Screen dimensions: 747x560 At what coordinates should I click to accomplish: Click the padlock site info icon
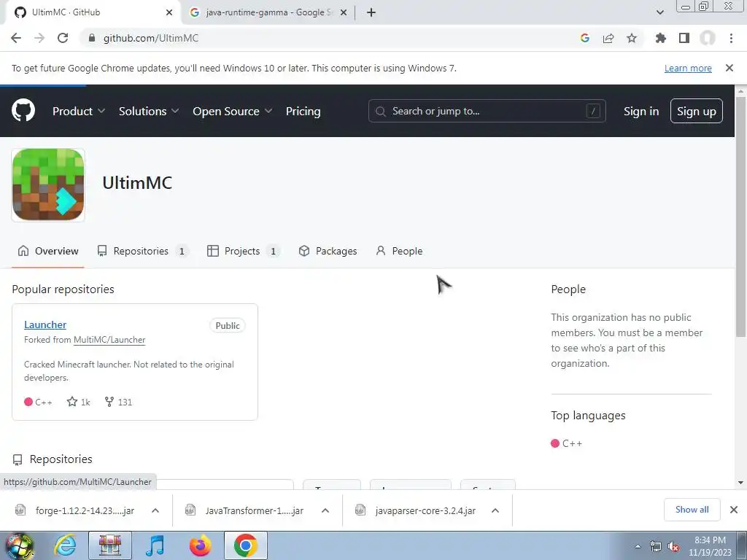pos(92,38)
